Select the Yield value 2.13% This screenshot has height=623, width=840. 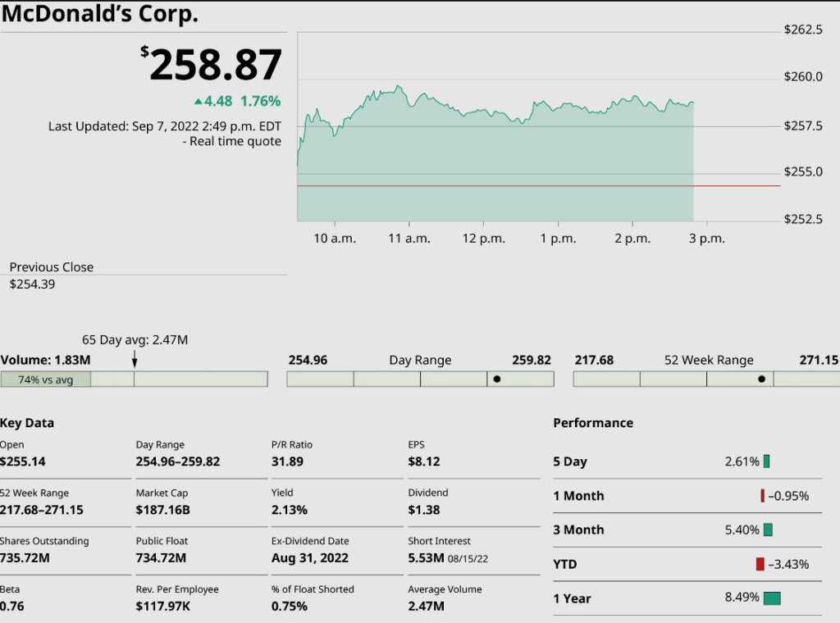point(290,510)
